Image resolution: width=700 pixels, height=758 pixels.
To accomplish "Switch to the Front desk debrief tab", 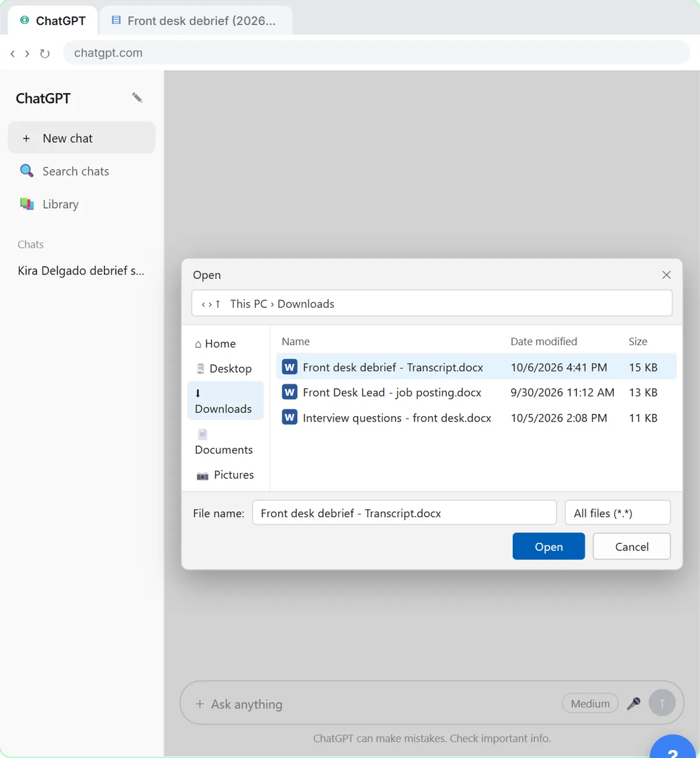I will point(196,20).
